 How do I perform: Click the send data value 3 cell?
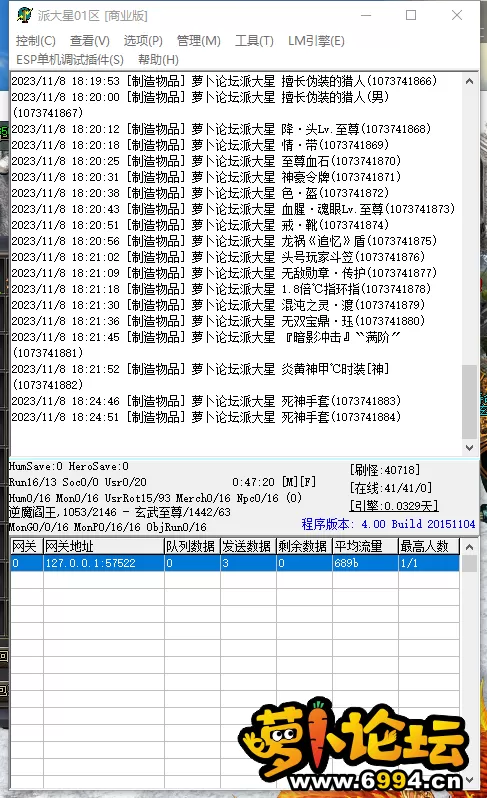[248, 563]
